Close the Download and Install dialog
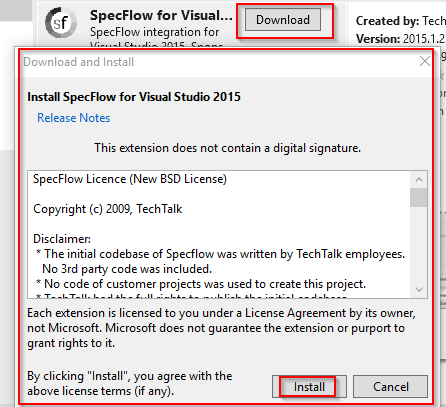 click(425, 61)
